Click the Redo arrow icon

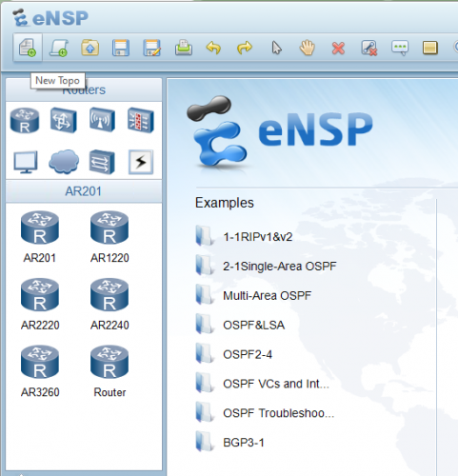pos(245,48)
